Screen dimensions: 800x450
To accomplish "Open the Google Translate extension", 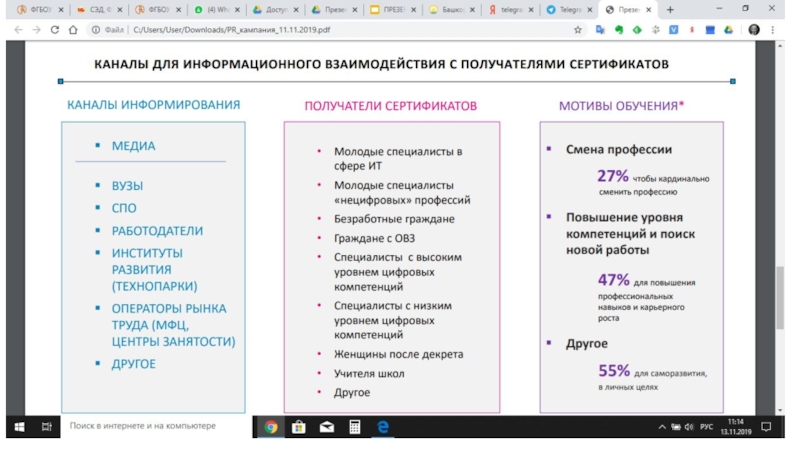I will (x=600, y=30).
